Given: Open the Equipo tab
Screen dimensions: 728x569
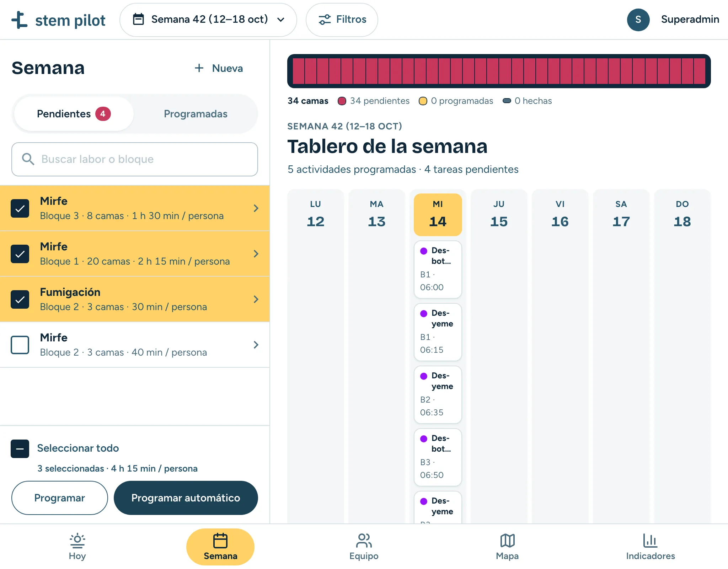Looking at the screenshot, I should 364,547.
